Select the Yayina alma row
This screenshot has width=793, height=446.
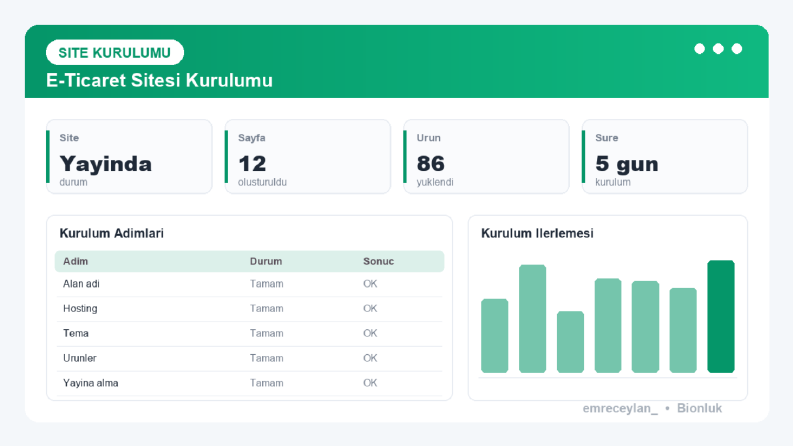pos(249,383)
